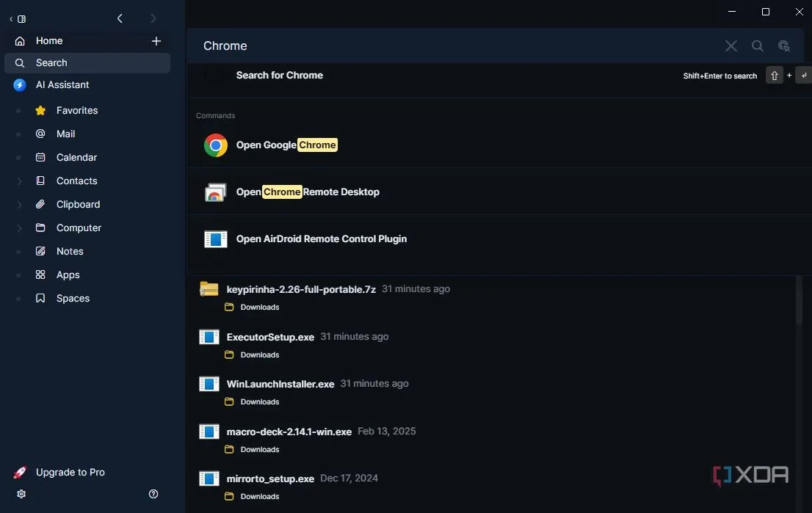
Task: Click the Shift key hint button
Action: 775,76
